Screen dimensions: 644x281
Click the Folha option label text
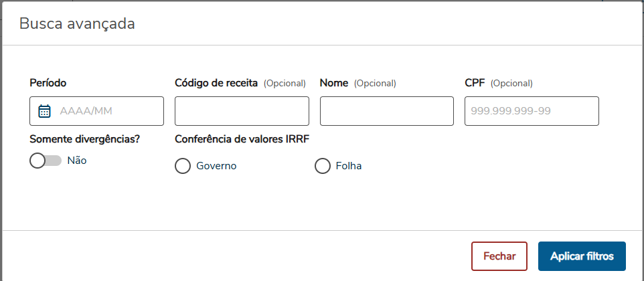(349, 166)
